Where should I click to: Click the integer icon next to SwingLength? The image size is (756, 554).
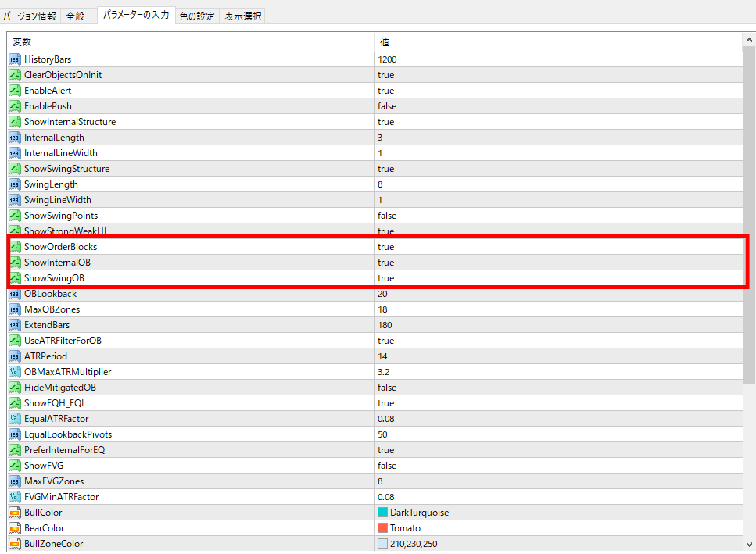point(14,184)
